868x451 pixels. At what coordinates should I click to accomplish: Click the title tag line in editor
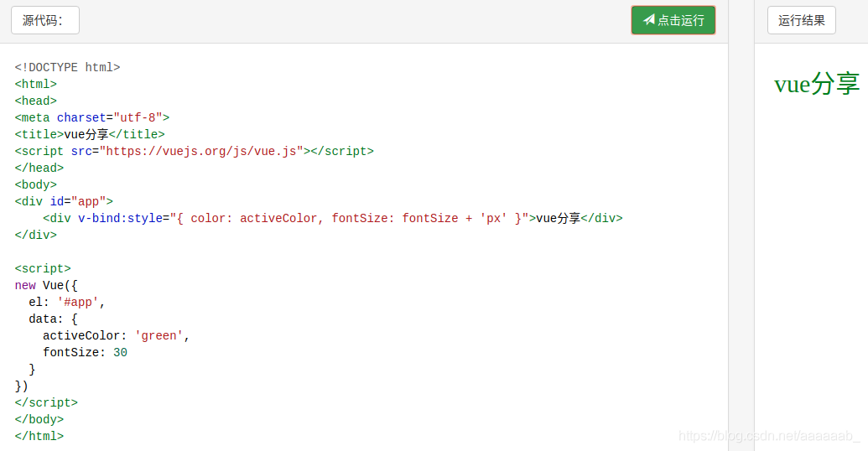point(90,134)
